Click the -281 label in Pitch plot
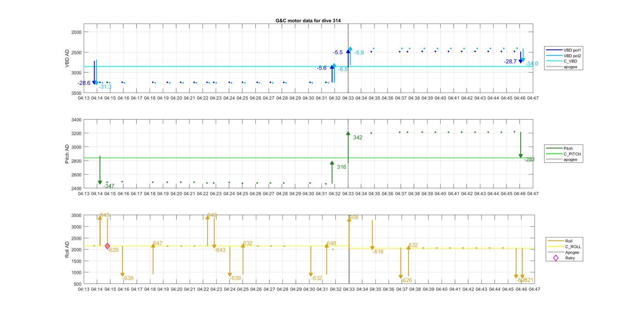 pyautogui.click(x=529, y=159)
